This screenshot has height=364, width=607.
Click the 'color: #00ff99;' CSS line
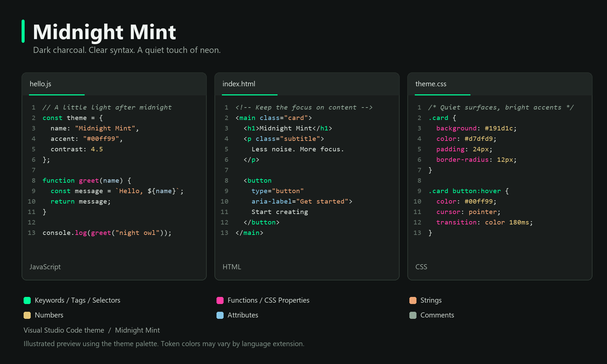[466, 202]
